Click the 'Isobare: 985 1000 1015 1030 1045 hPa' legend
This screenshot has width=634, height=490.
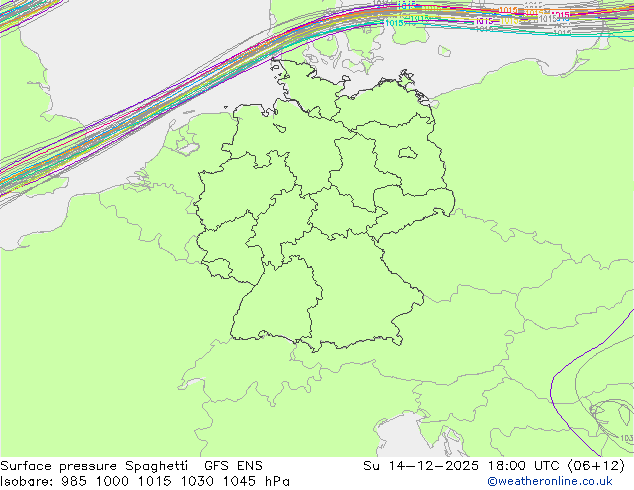(145, 482)
